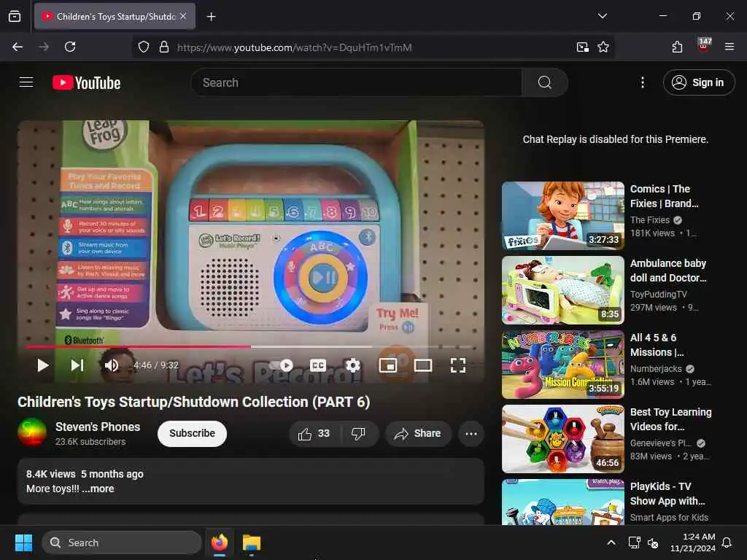The image size is (747, 560).
Task: Open the notifications bell
Action: (x=727, y=542)
